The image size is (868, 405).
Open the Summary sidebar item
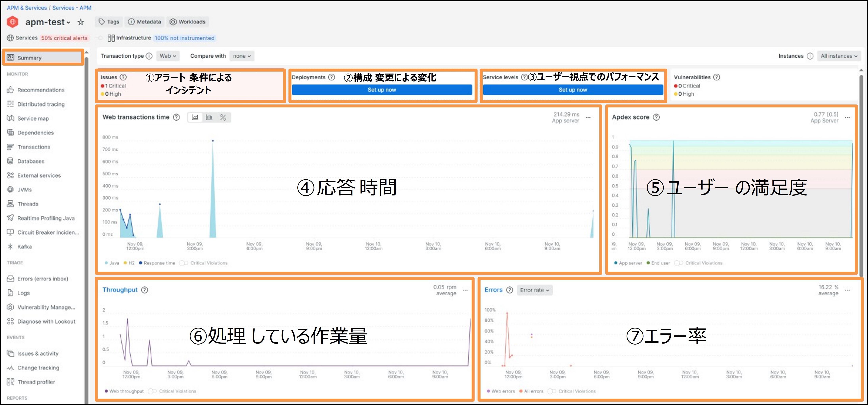click(43, 57)
